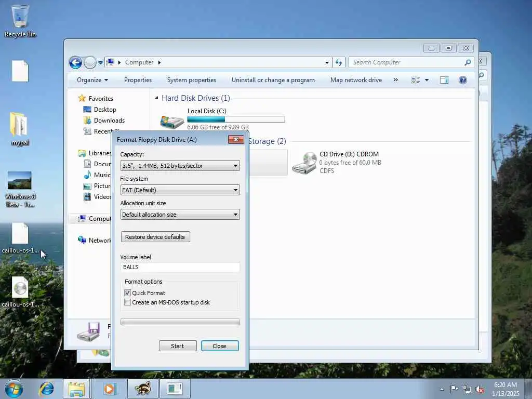Click the network tray icon
This screenshot has height=399, width=532.
coord(467,390)
